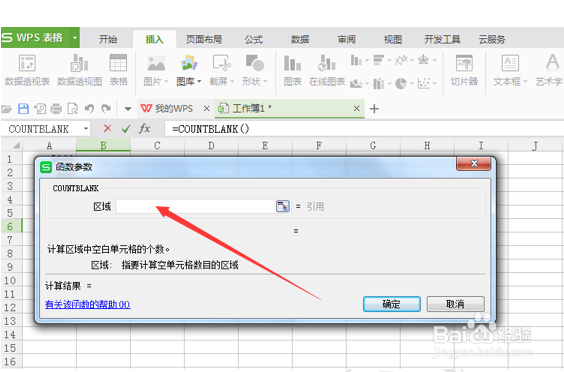Screen dimensions: 564x372
Task: Click the 区域 input field
Action: point(196,206)
